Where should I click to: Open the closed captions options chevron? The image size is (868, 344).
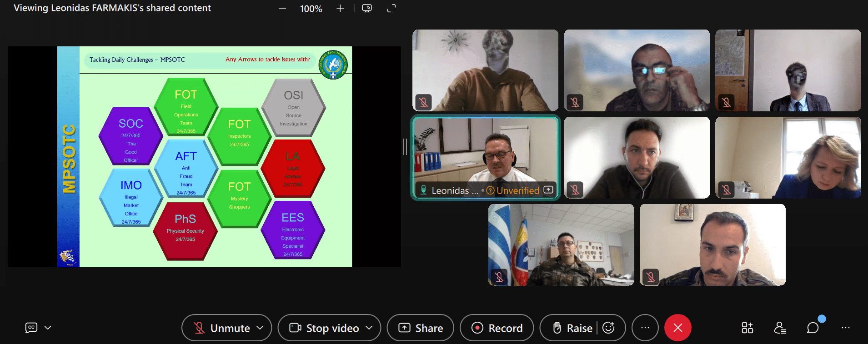[48, 328]
